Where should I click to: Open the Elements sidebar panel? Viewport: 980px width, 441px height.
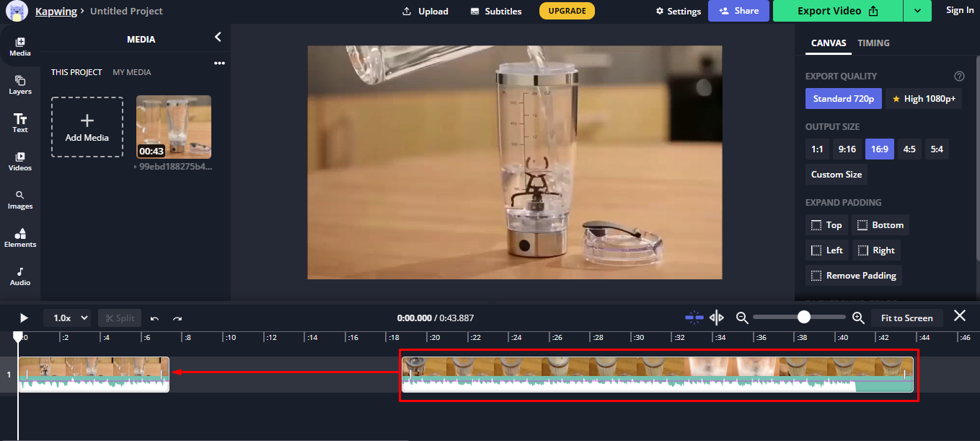click(20, 238)
